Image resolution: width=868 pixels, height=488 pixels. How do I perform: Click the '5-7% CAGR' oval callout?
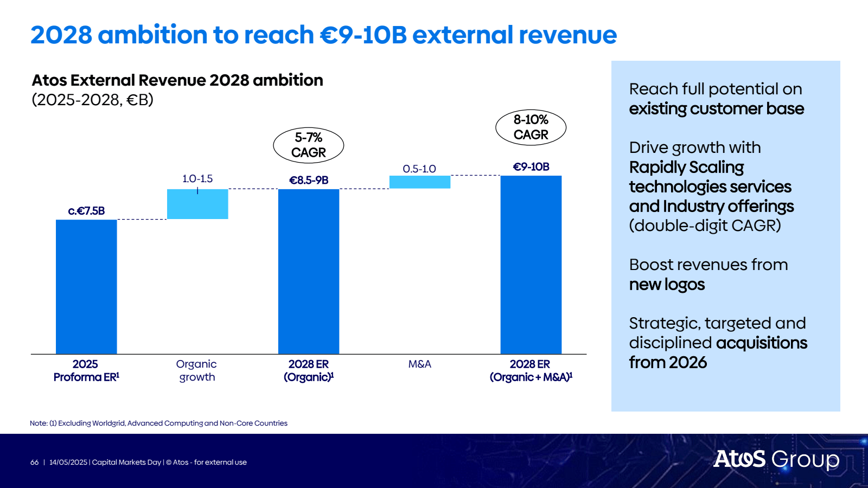click(x=309, y=145)
